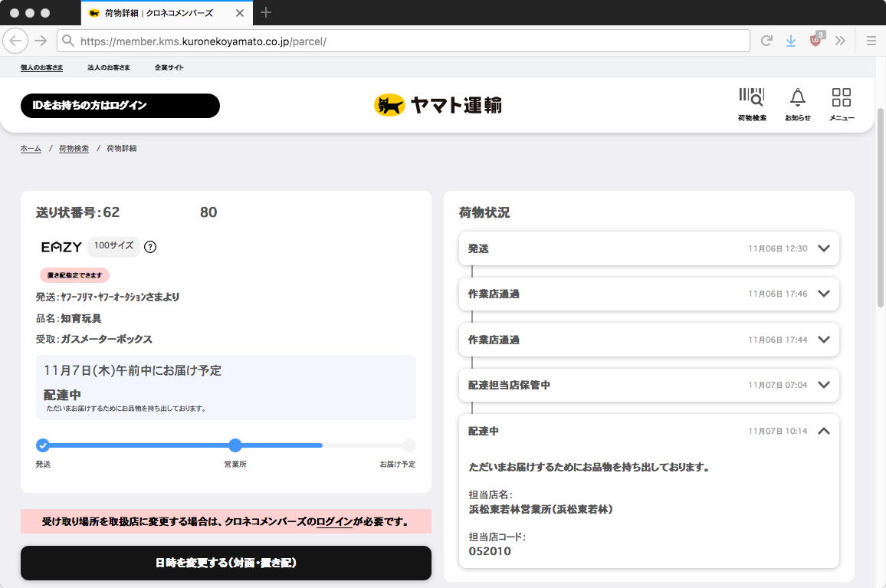The image size is (886, 588).
Task: Click the ヤマト運輸 black cat logo
Action: (438, 105)
